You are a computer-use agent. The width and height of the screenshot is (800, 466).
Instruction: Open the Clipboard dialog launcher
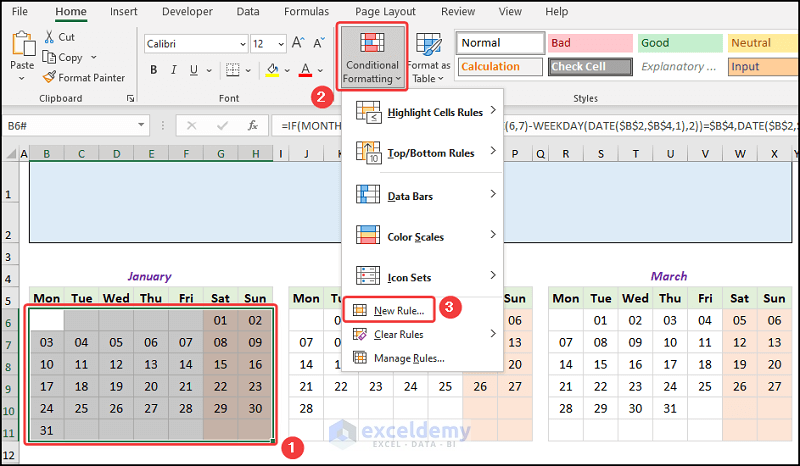(x=131, y=99)
